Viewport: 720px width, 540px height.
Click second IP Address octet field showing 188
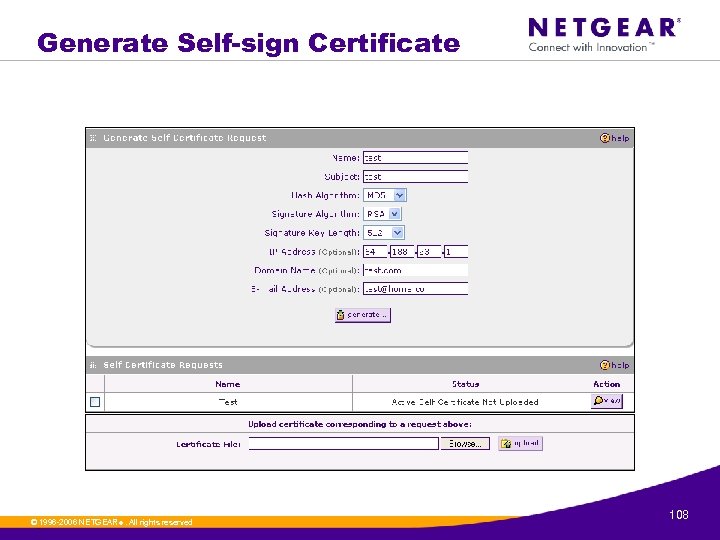click(x=402, y=252)
